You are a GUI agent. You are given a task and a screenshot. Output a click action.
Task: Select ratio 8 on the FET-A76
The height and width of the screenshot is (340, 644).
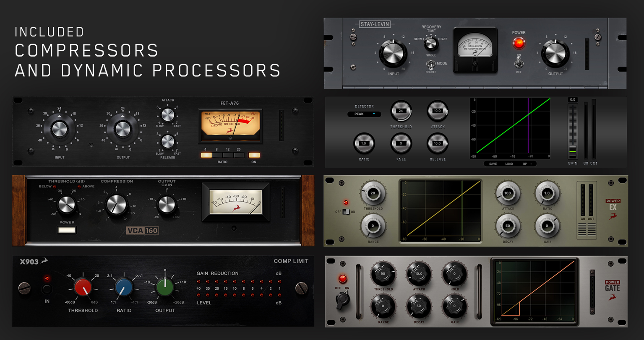coord(217,155)
